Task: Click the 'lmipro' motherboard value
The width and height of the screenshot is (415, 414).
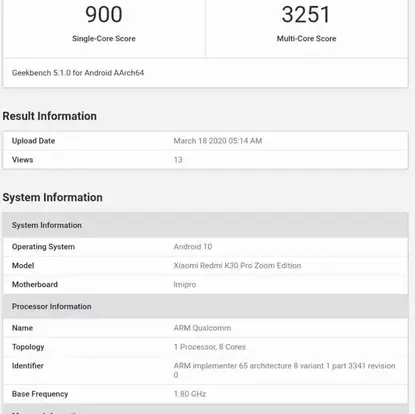Action: 185,285
